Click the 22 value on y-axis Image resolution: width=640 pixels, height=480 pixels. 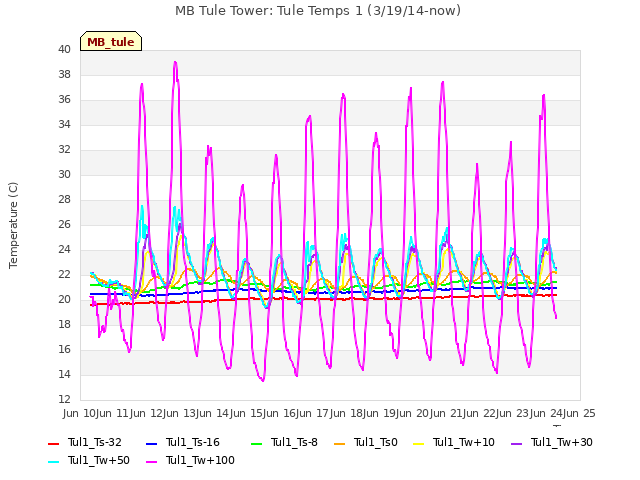point(64,275)
